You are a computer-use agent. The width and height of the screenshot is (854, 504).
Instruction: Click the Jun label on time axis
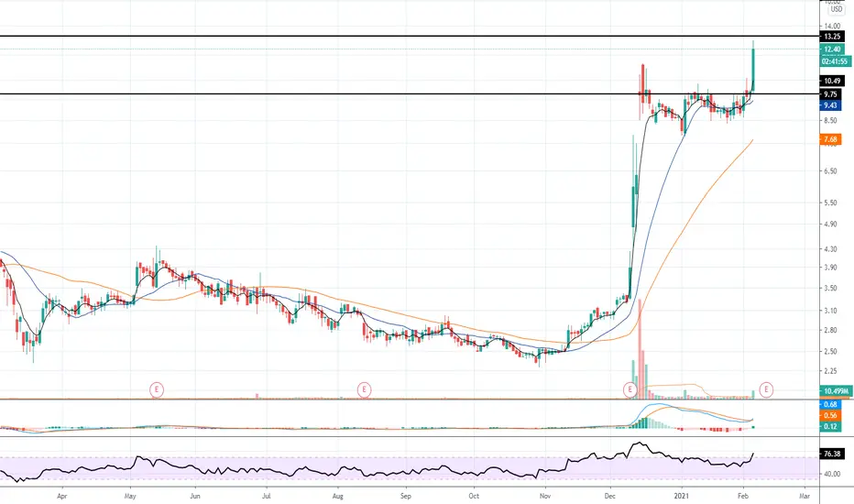(195, 496)
